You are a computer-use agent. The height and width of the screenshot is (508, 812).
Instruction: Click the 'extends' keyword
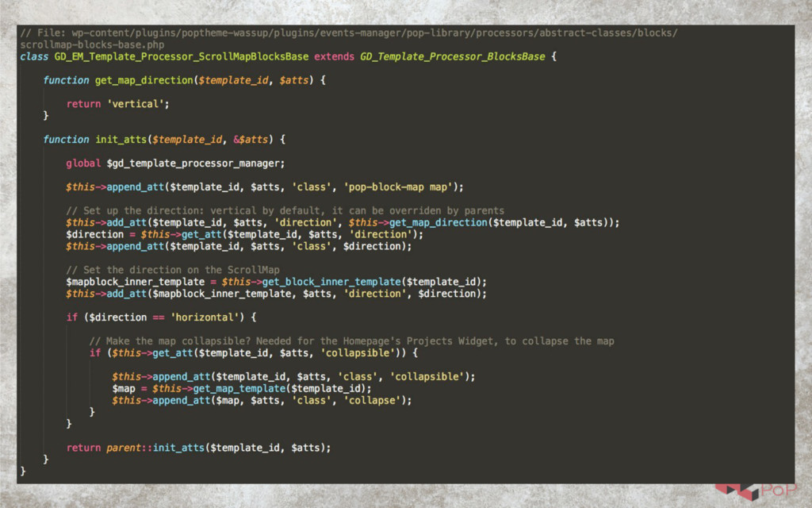coord(334,56)
